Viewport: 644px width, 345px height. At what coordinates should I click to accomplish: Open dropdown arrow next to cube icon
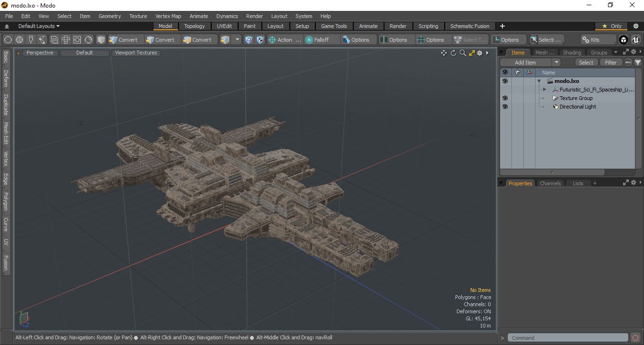(238, 40)
